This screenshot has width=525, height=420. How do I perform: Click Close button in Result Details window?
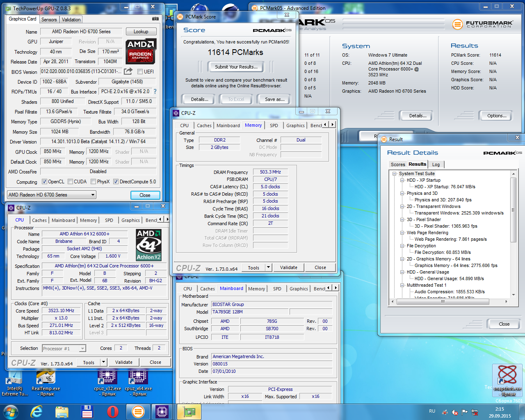point(504,324)
